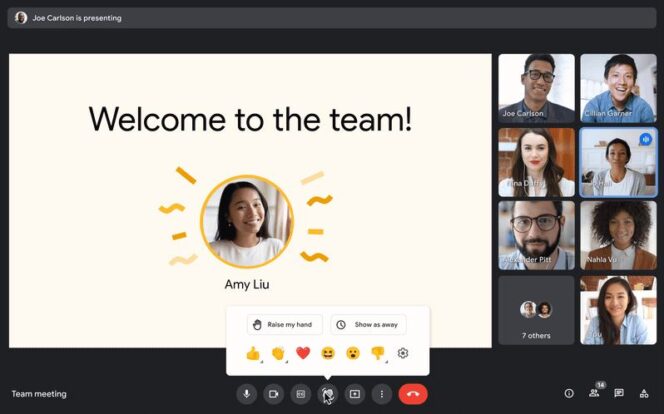The width and height of the screenshot is (664, 414).
Task: Send surprised face reaction
Action: click(x=353, y=353)
